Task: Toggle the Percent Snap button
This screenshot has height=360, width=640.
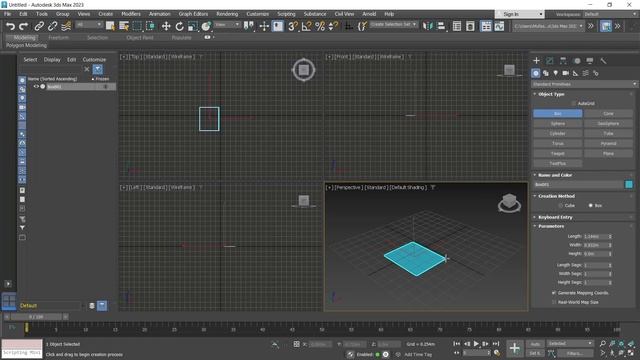Action: point(320,27)
